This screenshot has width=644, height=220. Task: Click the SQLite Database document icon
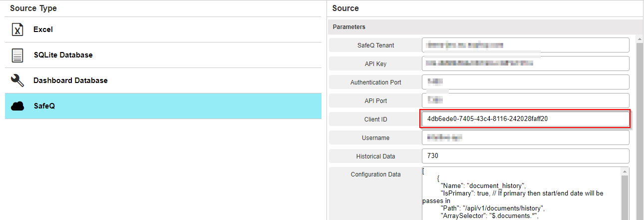tap(17, 55)
